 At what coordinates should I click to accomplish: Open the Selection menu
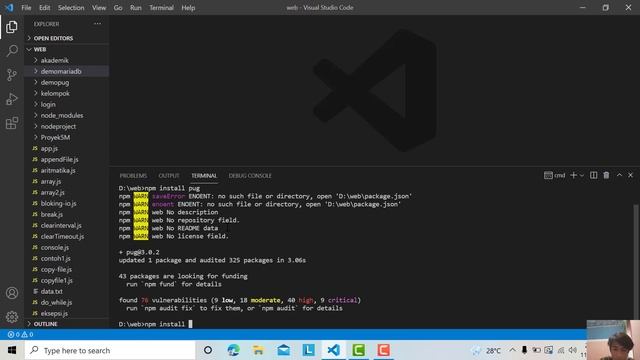coord(71,8)
